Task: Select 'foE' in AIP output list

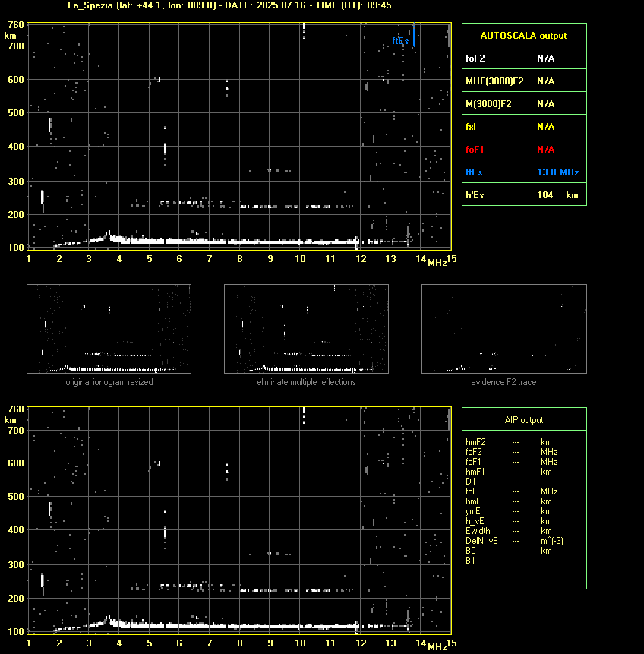Action: 472,491
